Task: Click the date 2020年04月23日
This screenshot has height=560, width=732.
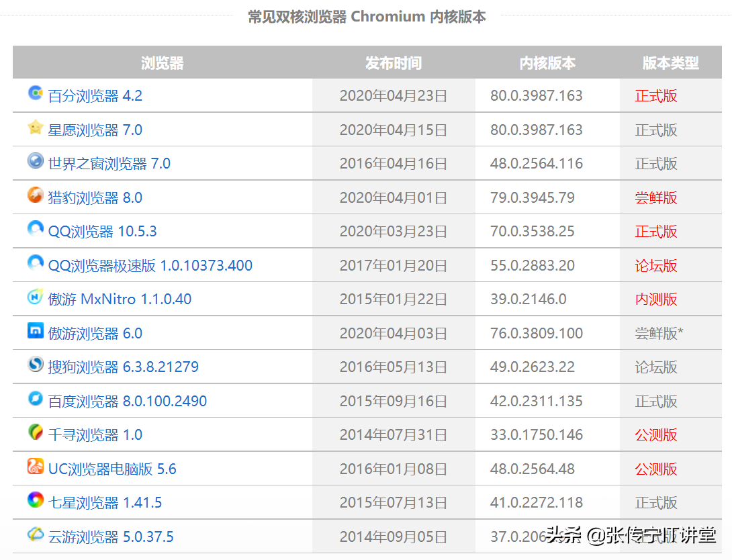Action: [394, 95]
